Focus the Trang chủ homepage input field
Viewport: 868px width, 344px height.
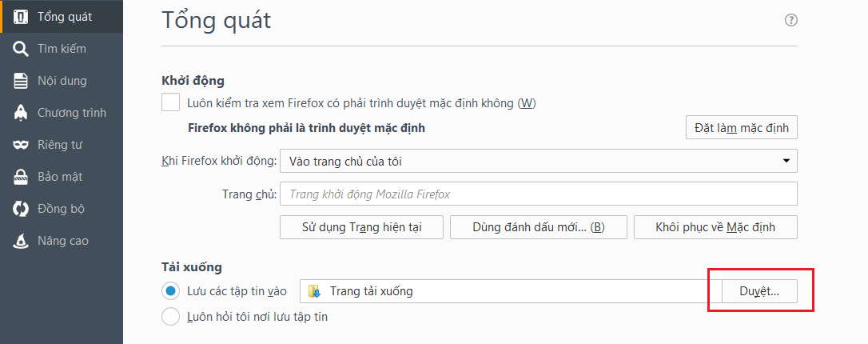tap(538, 194)
